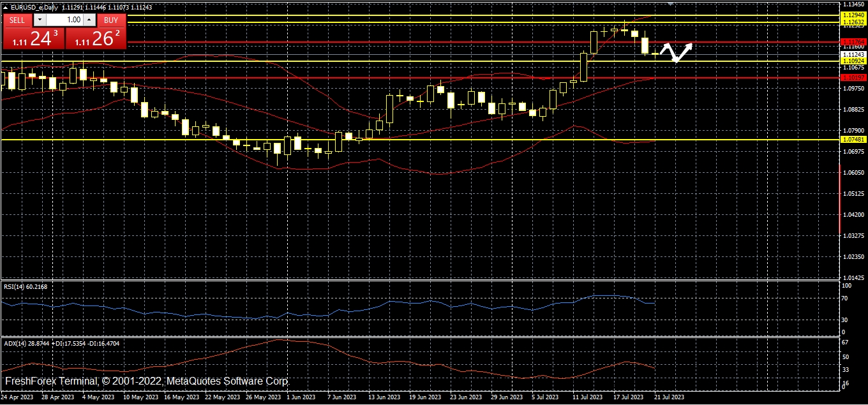
Task: Click the SELL button
Action: 17,20
